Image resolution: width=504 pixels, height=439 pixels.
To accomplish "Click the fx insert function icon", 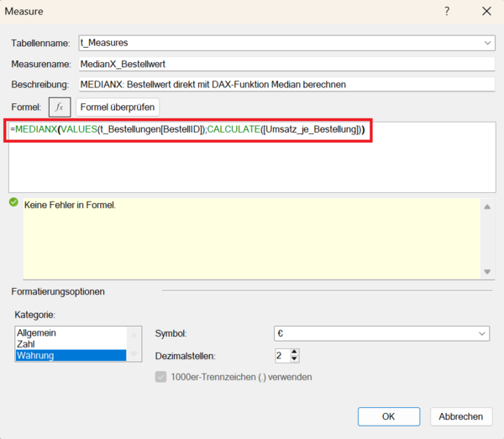I will coord(59,107).
